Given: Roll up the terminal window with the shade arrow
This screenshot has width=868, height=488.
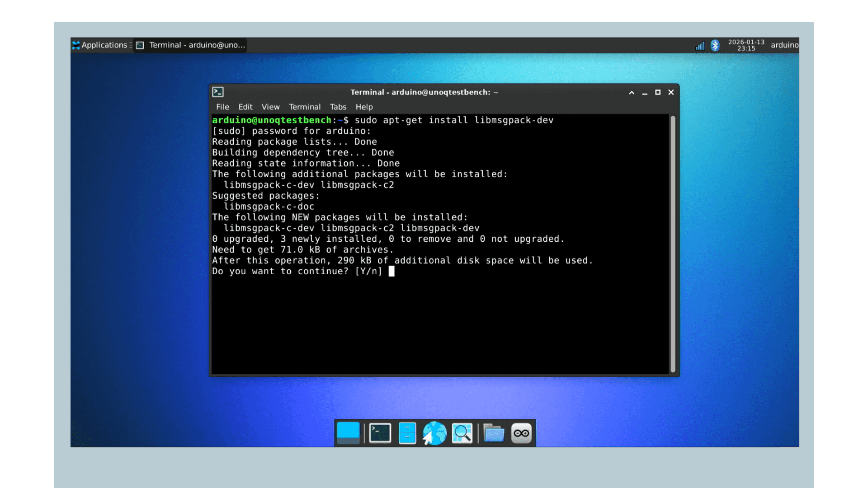Looking at the screenshot, I should [x=632, y=93].
